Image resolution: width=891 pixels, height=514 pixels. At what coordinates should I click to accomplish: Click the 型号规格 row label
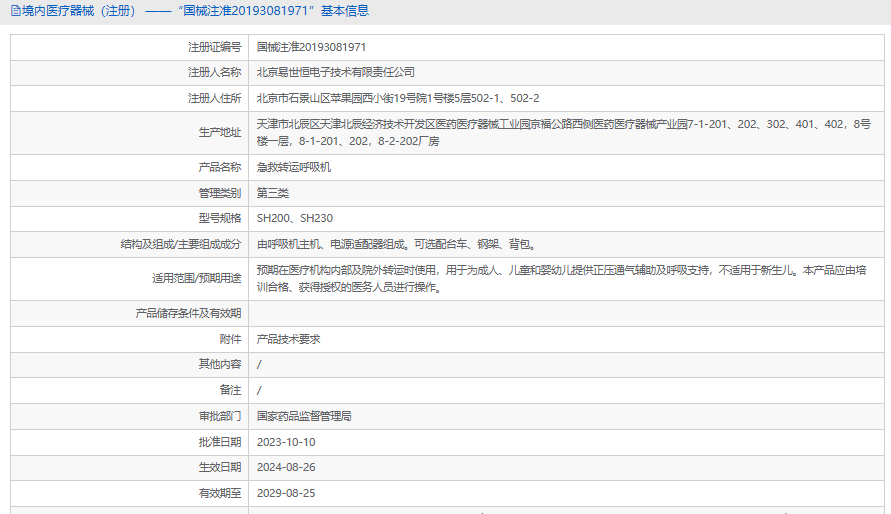(220, 218)
